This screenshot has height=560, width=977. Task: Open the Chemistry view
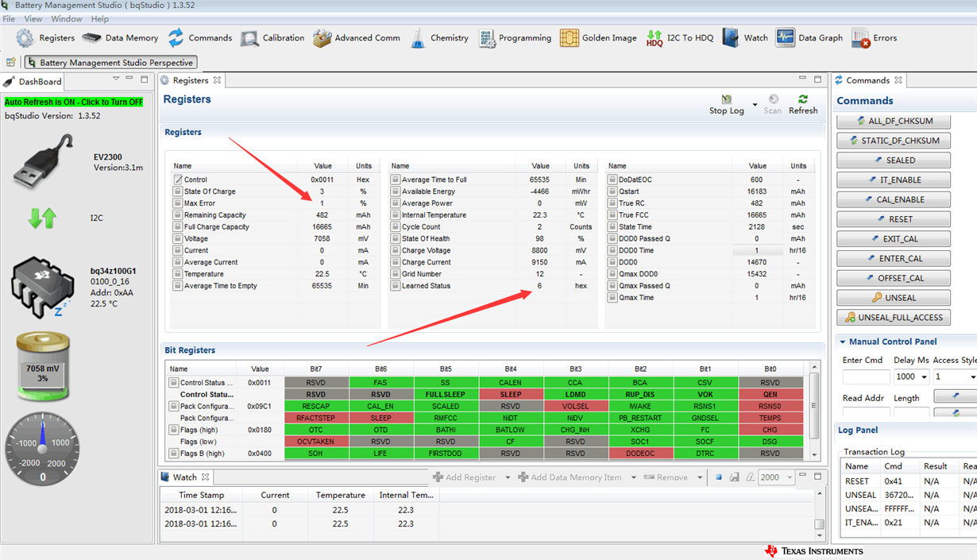[439, 37]
